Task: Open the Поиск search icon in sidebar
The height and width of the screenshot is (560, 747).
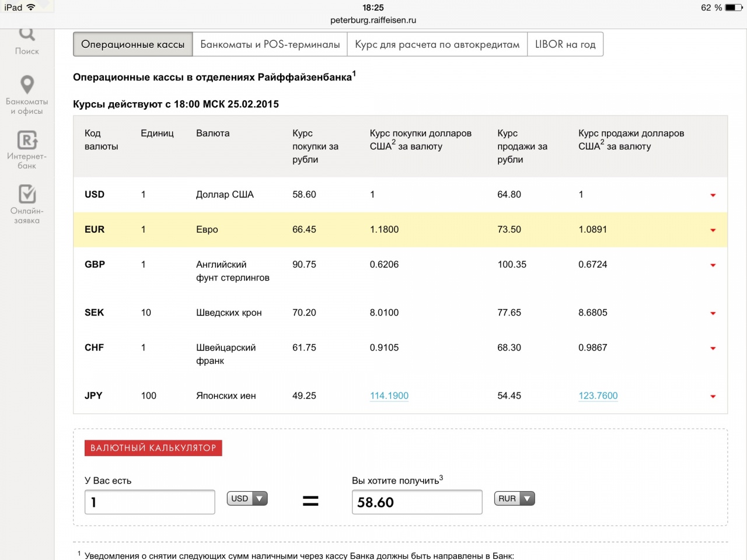Action: point(27,35)
